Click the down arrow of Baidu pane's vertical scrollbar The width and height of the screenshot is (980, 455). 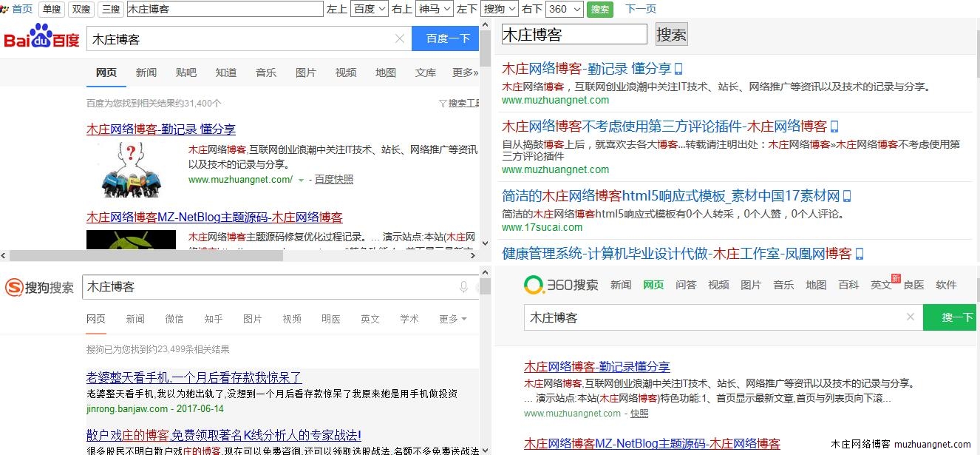tap(486, 243)
